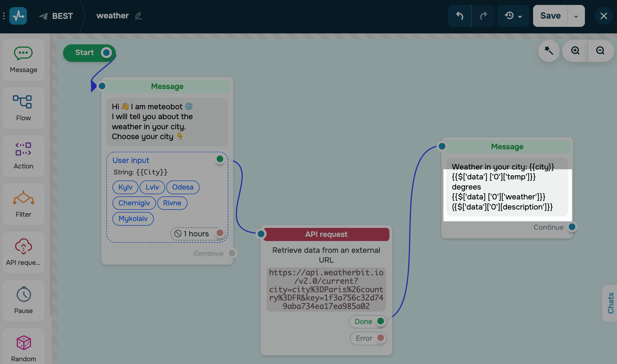The height and width of the screenshot is (364, 617).
Task: Zoom in on the canvas
Action: coord(575,51)
